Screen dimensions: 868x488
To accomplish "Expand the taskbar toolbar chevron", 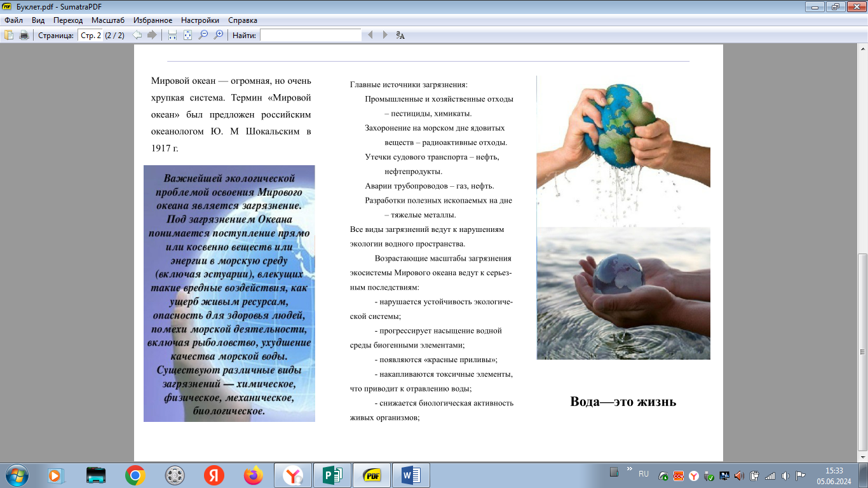I will (x=630, y=470).
